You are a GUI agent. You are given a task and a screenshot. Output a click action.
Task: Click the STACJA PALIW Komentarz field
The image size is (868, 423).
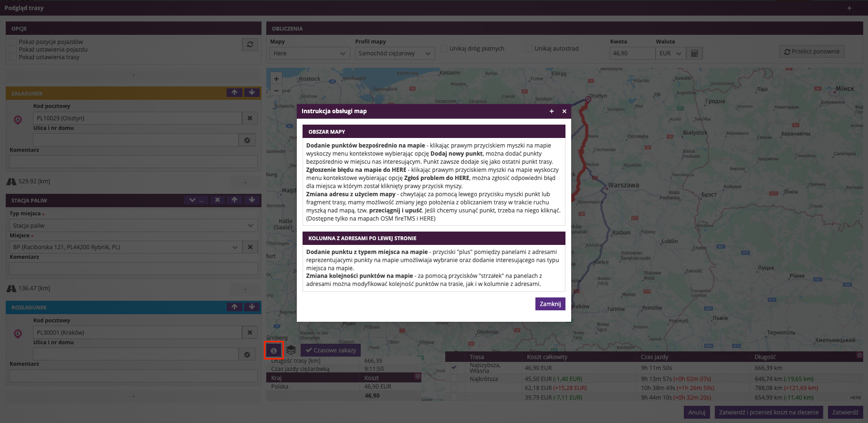tap(134, 268)
